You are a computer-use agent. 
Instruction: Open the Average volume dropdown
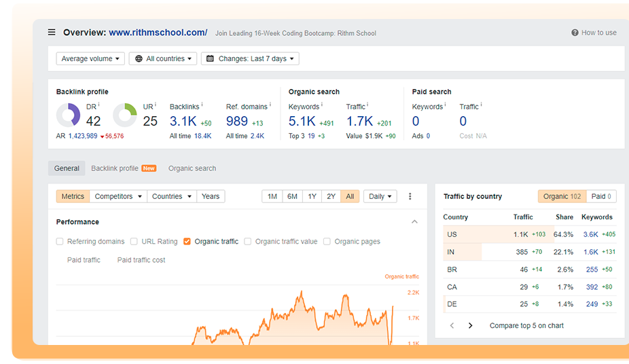click(90, 58)
